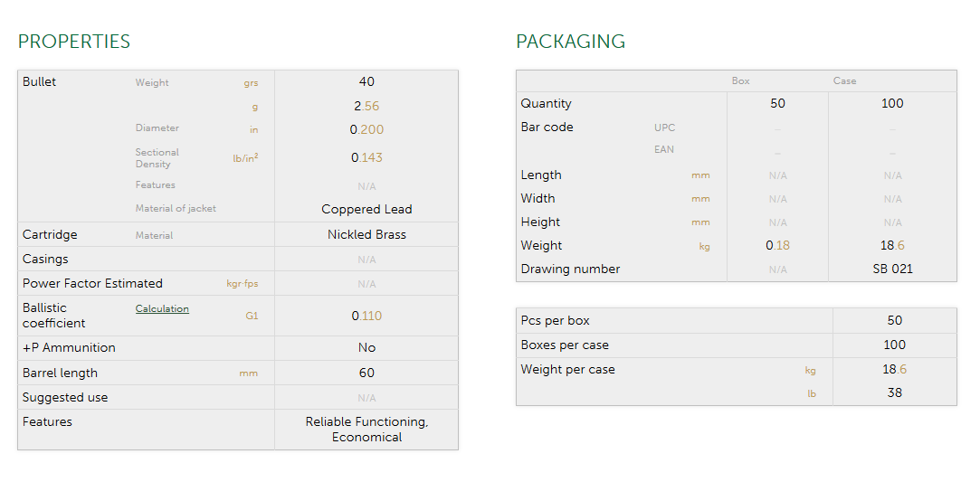Click the Case column header
980x482 pixels.
pos(844,81)
